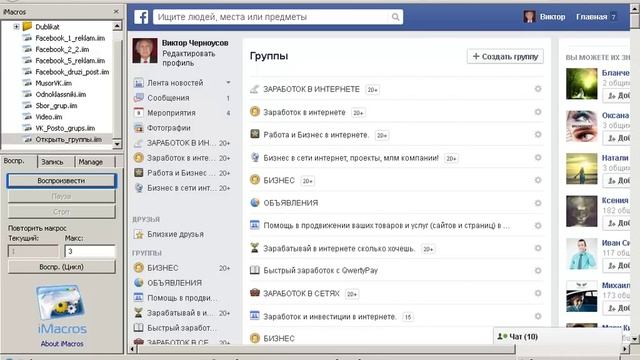Open the Лента новостей dropdown arrow

[228, 82]
